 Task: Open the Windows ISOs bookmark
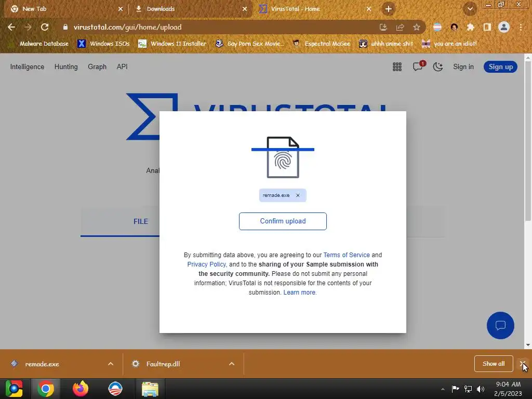(x=103, y=44)
